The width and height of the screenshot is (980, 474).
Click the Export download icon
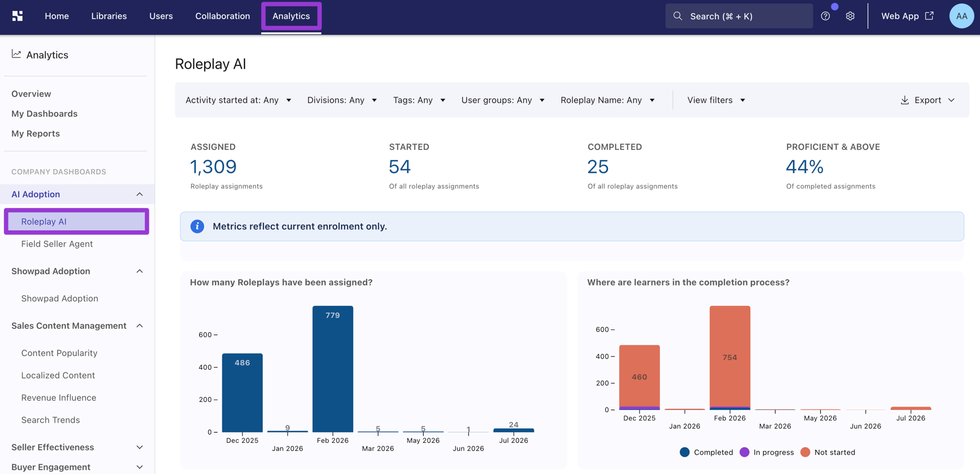pos(905,100)
